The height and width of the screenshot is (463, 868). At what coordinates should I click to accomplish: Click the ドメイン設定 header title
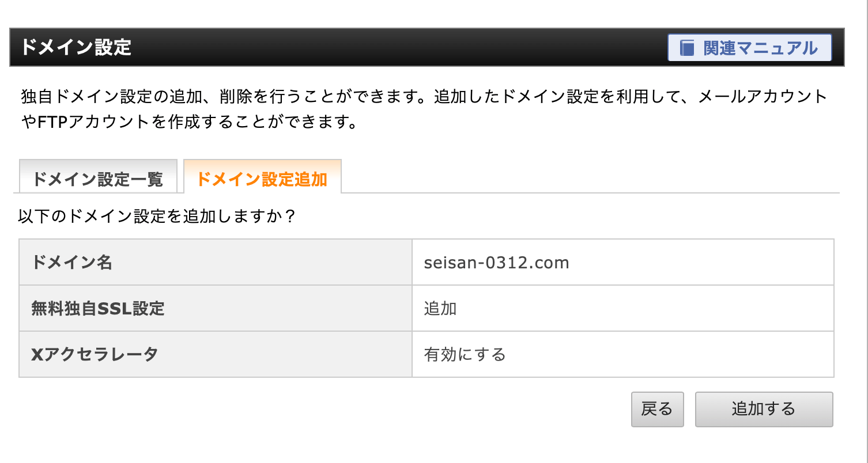click(76, 47)
